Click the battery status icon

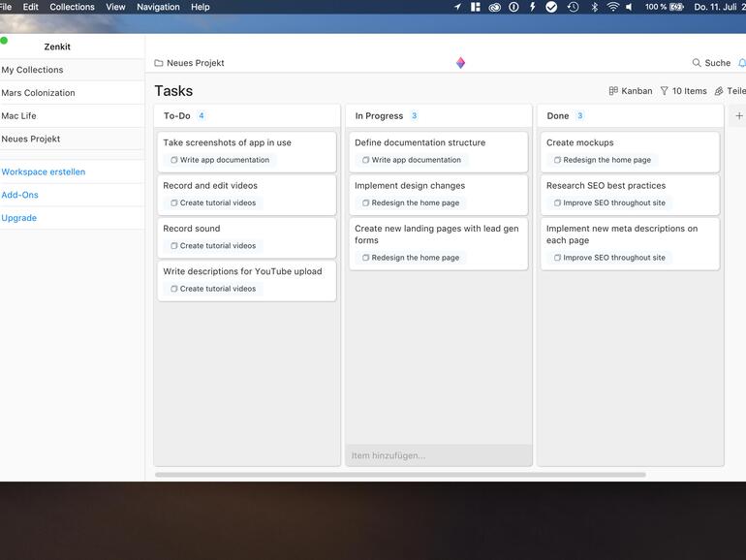click(676, 7)
